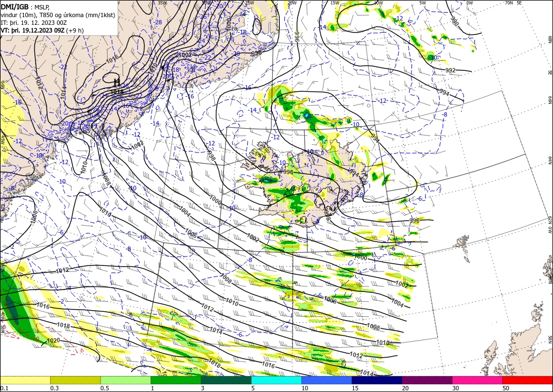Click the '50' legend value
Image resolution: width=553 pixels, height=392 pixels.
[505, 388]
